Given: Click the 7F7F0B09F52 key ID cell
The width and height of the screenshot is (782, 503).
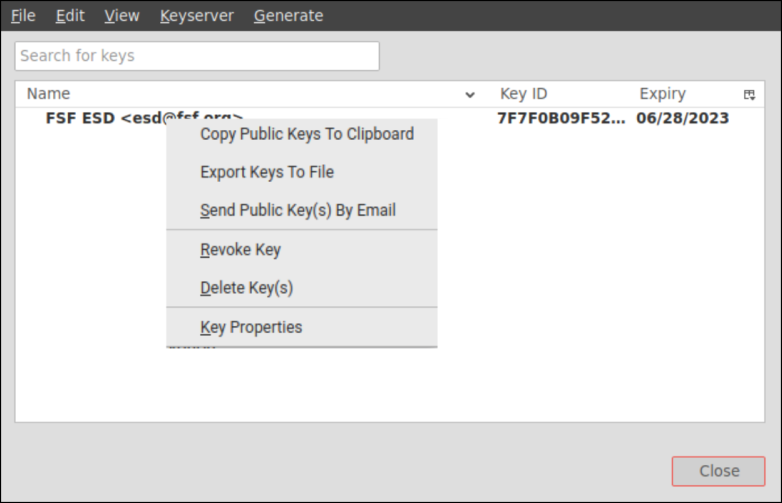Looking at the screenshot, I should (561, 118).
